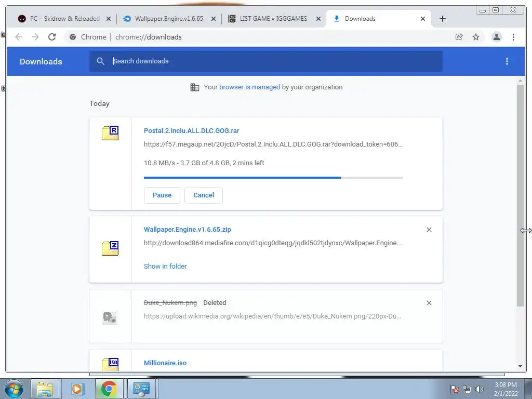Open a new tab with the plus button
Screen dimensions: 532x399
click(443, 19)
